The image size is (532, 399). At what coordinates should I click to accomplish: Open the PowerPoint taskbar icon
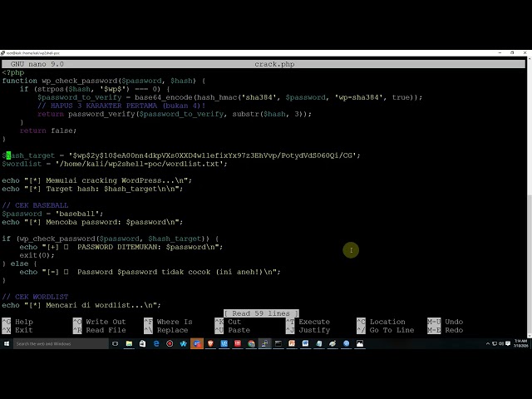292,343
